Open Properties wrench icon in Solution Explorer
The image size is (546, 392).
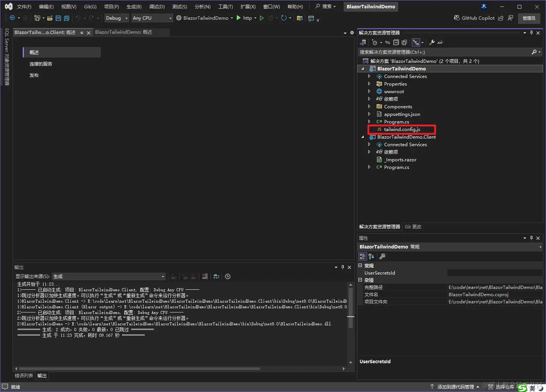tap(432, 42)
